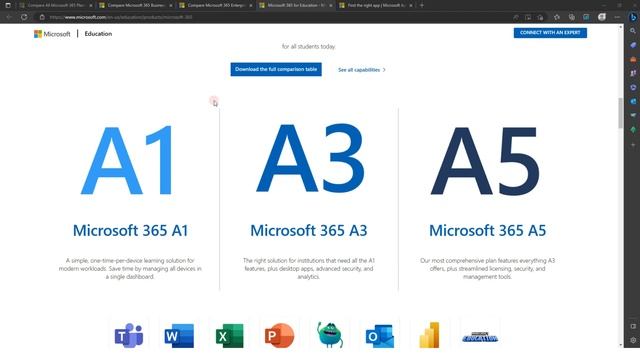Open the sidebar settings gear icon
The height and width of the screenshot is (360, 640).
tap(633, 340)
